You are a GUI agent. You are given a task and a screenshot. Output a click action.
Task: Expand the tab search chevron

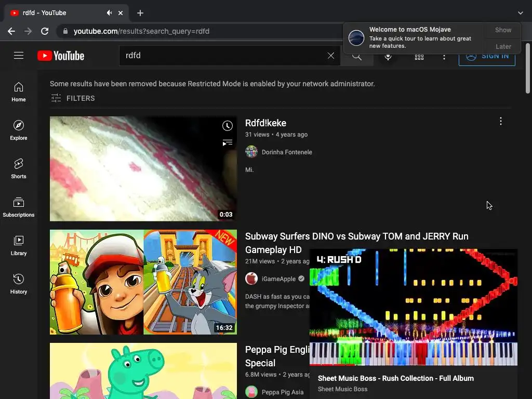(x=521, y=13)
